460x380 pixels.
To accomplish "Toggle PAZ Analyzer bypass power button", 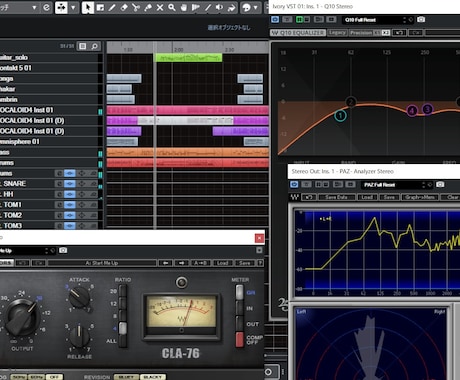I will [x=294, y=184].
